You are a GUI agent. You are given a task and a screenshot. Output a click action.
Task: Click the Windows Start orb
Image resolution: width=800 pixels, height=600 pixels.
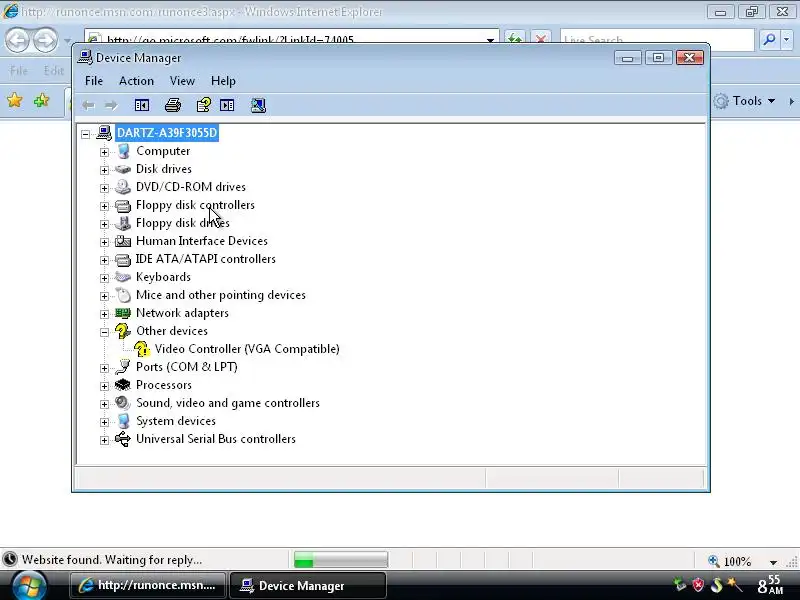point(29,586)
